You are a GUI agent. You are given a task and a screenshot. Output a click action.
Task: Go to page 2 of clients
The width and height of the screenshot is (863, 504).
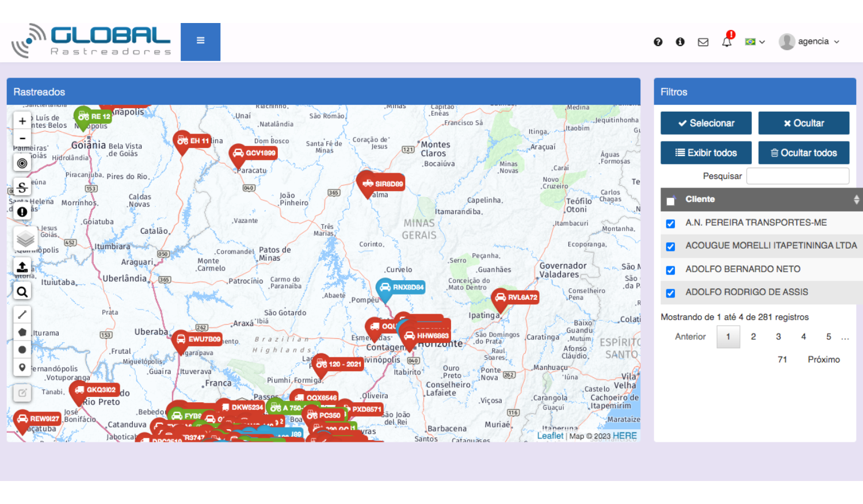[753, 337]
